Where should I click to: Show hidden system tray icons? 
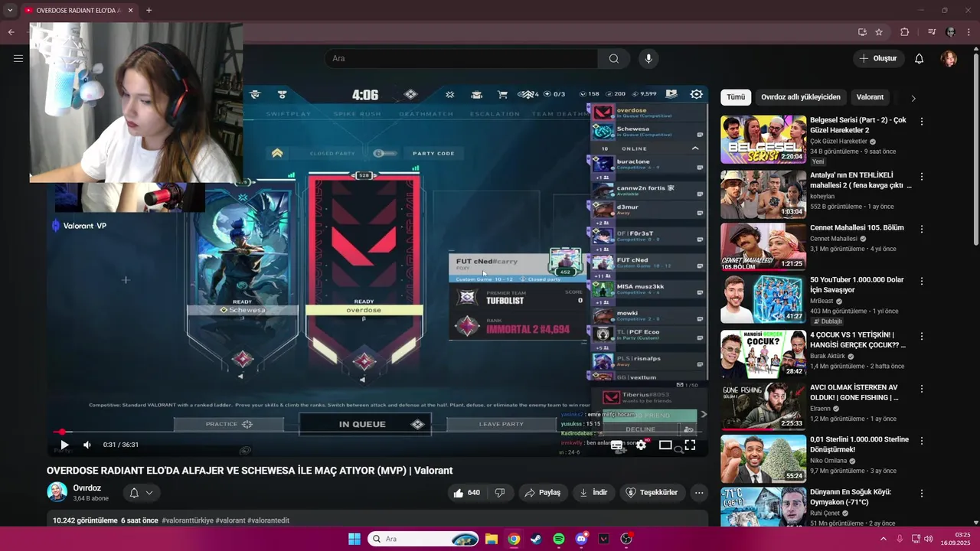pyautogui.click(x=884, y=539)
